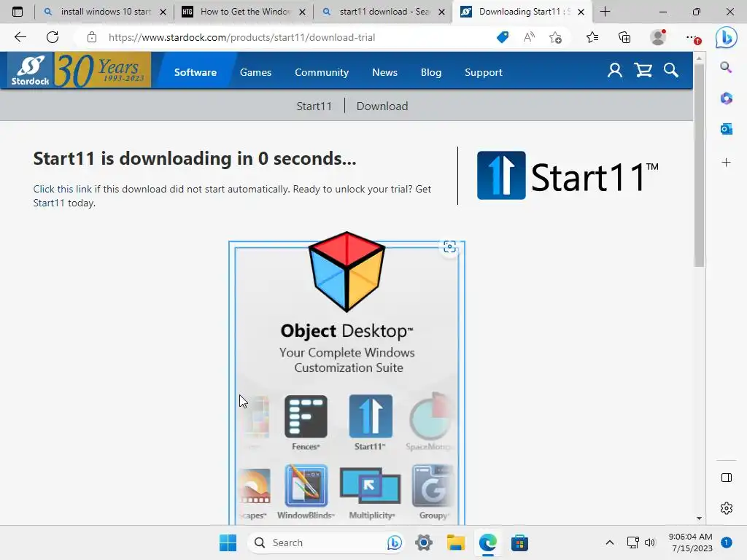Image resolution: width=747 pixels, height=560 pixels.
Task: Click the 30 Years anniversary banner
Action: 102,71
